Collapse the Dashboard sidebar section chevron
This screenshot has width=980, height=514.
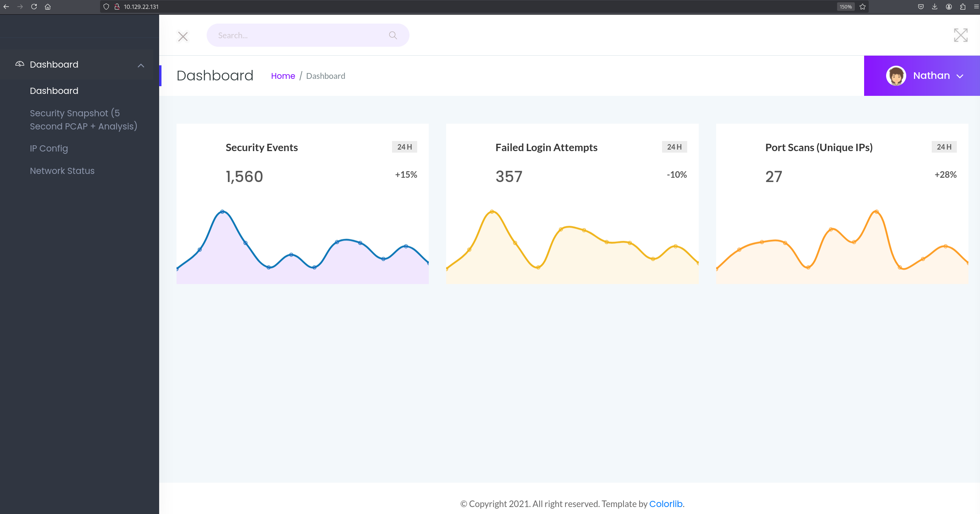[141, 65]
